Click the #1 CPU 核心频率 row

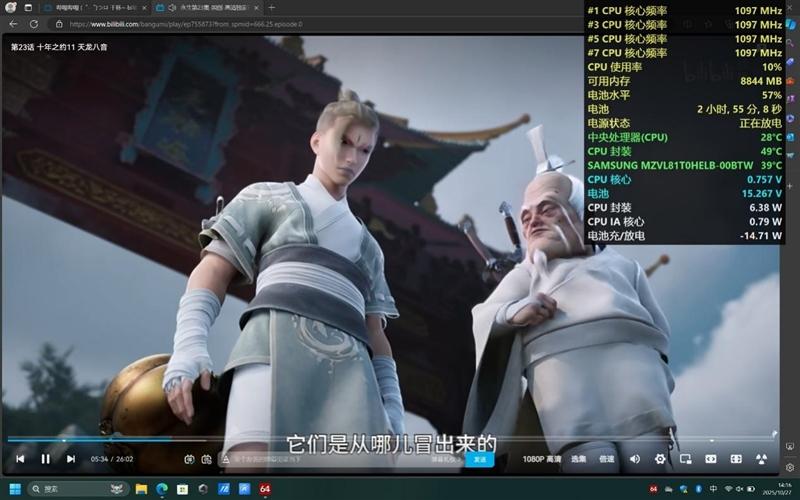684,10
